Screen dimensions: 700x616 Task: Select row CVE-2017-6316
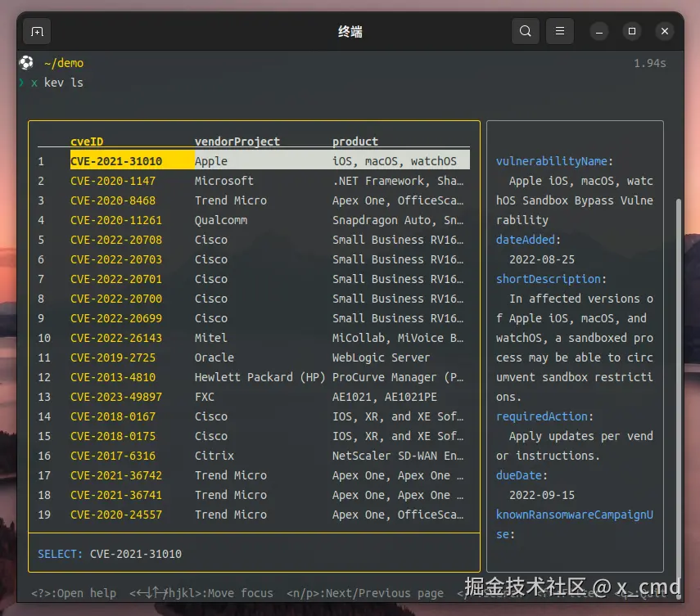coord(254,456)
